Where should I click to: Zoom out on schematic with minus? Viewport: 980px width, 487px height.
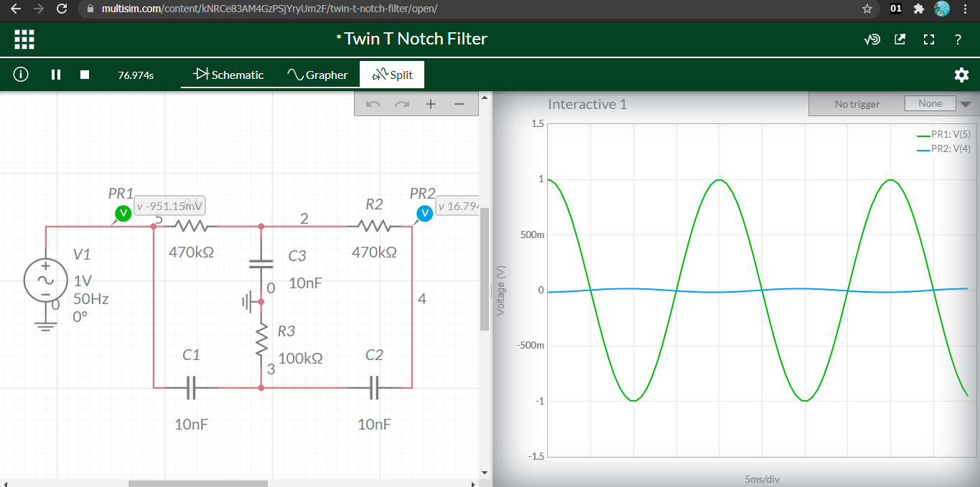[459, 104]
